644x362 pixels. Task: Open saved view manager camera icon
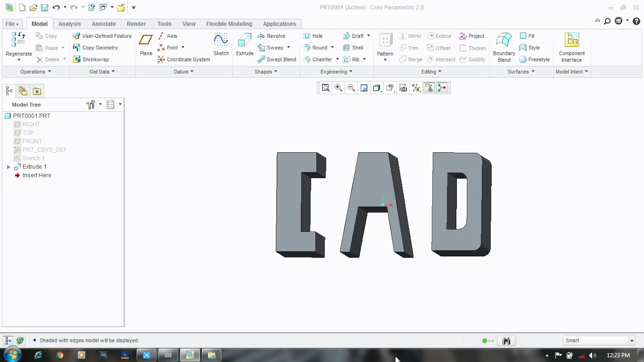click(x=403, y=88)
